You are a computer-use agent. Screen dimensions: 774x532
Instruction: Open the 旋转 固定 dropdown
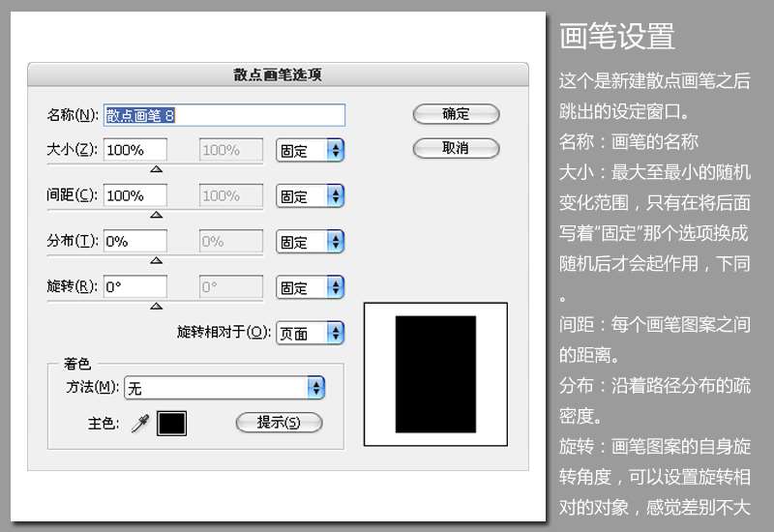310,287
